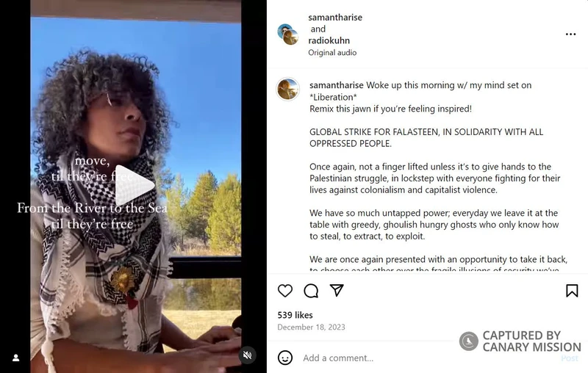Click the overlapping header avatar pair
Image resolution: width=588 pixels, height=373 pixels.
tap(288, 35)
